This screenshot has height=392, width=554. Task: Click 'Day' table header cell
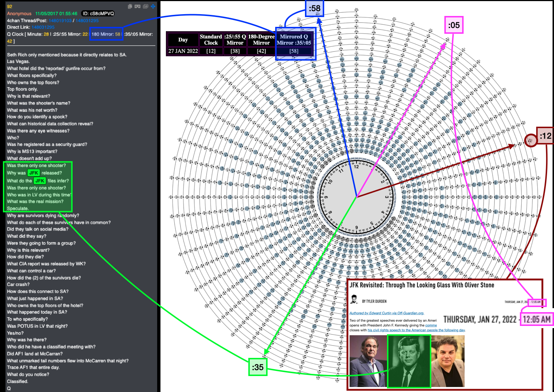183,40
